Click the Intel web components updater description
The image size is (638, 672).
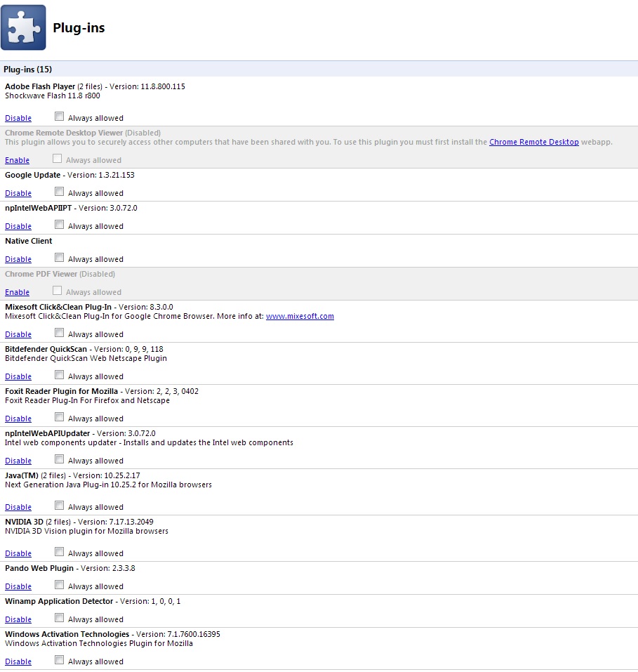click(x=149, y=442)
